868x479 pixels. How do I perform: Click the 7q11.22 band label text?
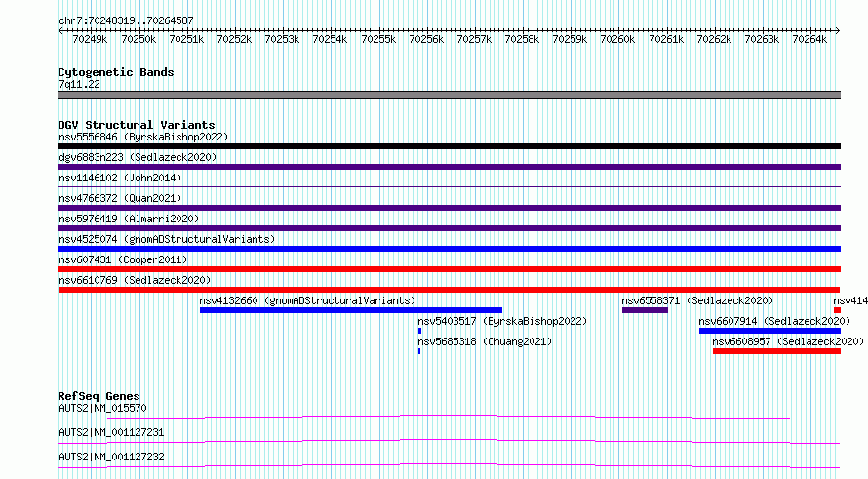click(79, 84)
